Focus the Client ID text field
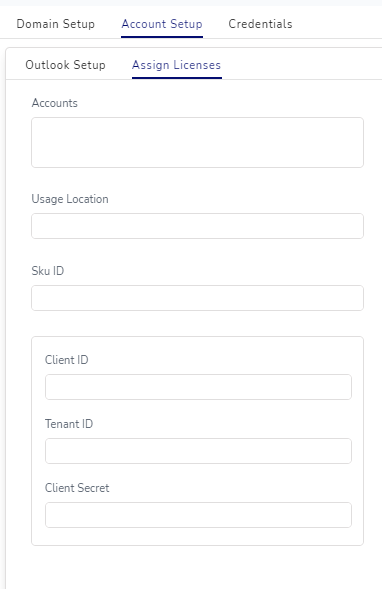The height and width of the screenshot is (589, 382). point(198,387)
